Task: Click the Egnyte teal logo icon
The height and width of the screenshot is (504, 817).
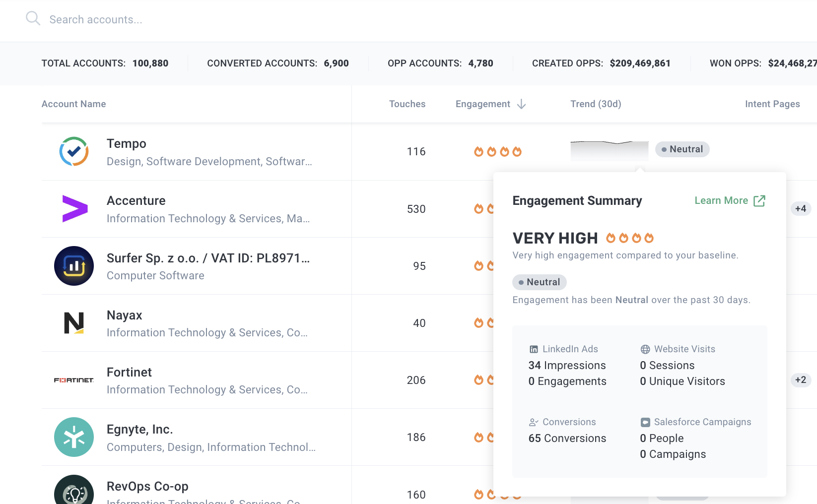Action: pyautogui.click(x=74, y=437)
